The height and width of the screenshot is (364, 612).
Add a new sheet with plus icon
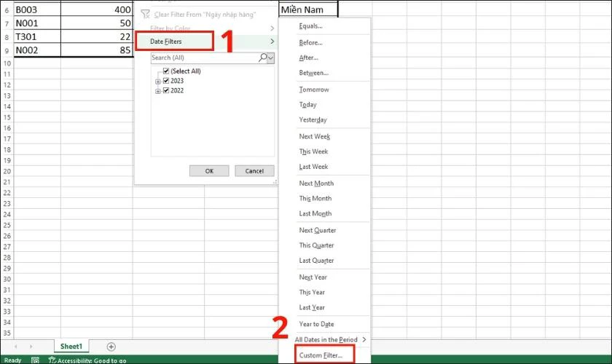111,347
